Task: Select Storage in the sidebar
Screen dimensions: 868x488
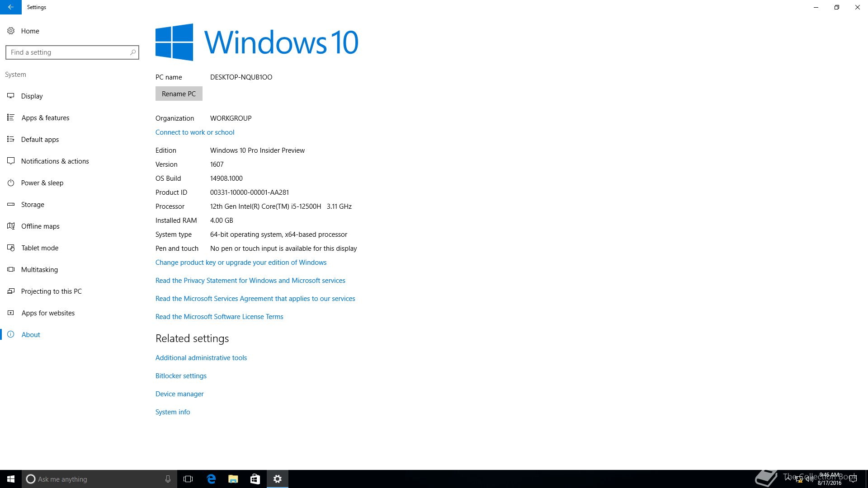Action: click(33, 205)
